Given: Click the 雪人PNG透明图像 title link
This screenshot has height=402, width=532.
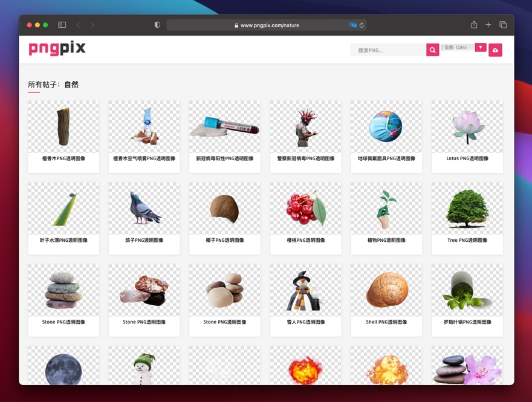Looking at the screenshot, I should pos(306,322).
